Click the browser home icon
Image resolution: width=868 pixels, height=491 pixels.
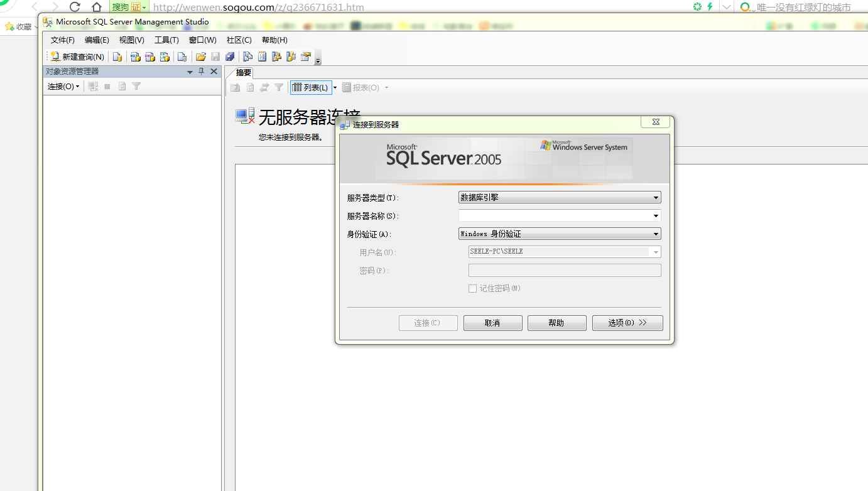point(97,7)
